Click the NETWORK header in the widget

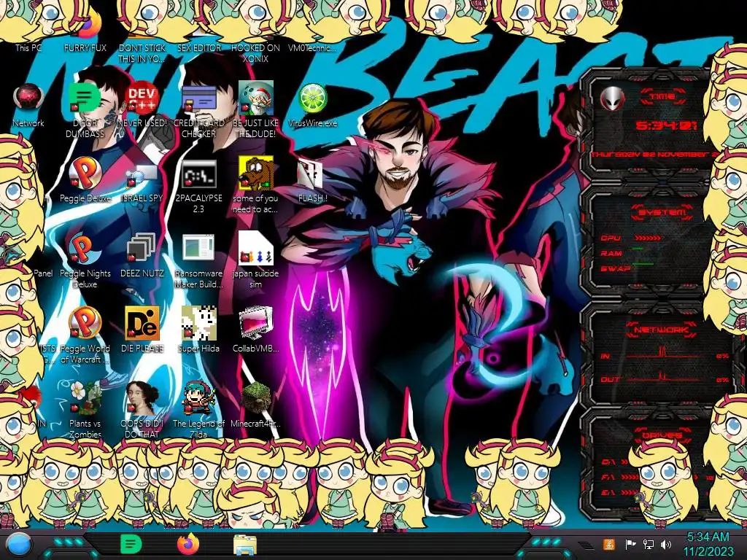coord(662,330)
